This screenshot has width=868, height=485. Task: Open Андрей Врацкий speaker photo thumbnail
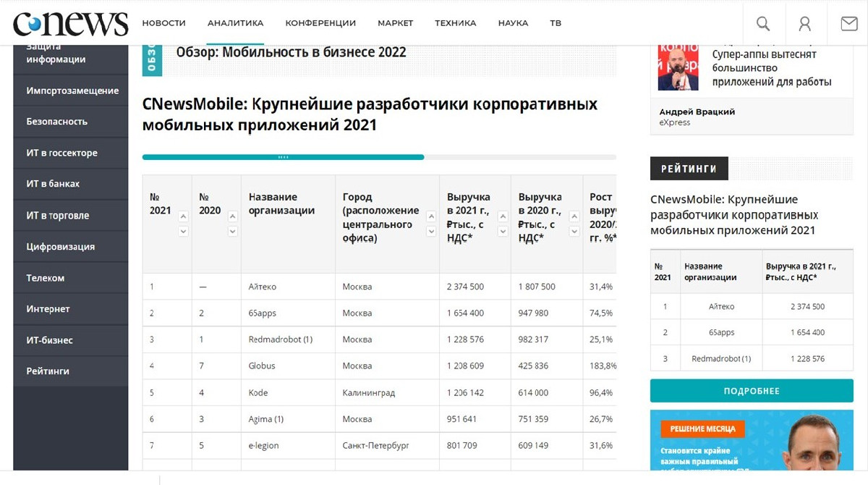pos(678,67)
